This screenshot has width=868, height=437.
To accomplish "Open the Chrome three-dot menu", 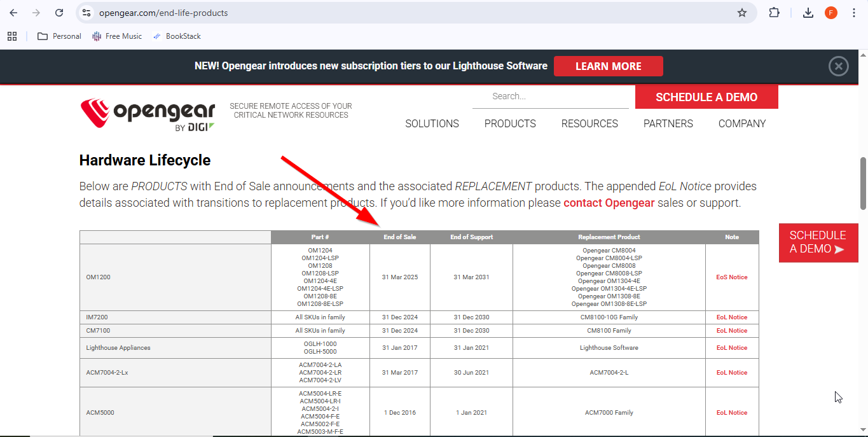I will click(x=854, y=13).
